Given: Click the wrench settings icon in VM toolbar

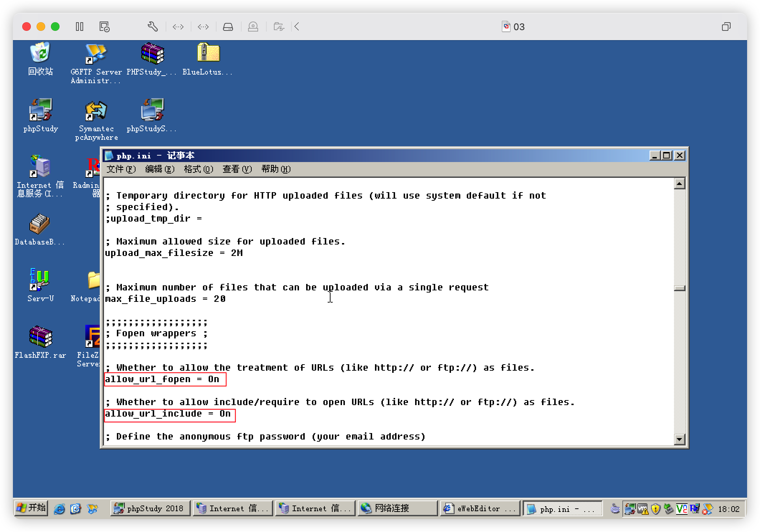Looking at the screenshot, I should coord(152,27).
